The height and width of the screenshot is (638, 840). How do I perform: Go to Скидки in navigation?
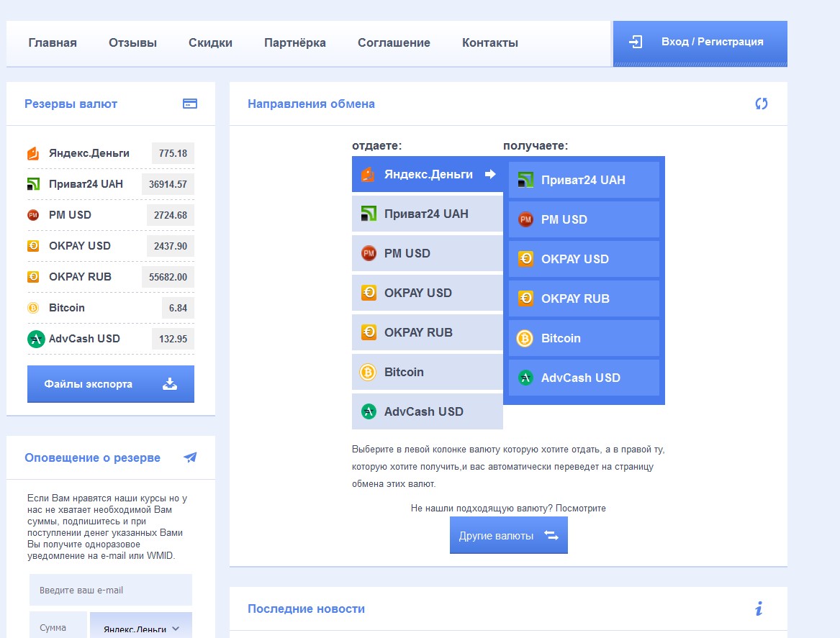point(210,43)
